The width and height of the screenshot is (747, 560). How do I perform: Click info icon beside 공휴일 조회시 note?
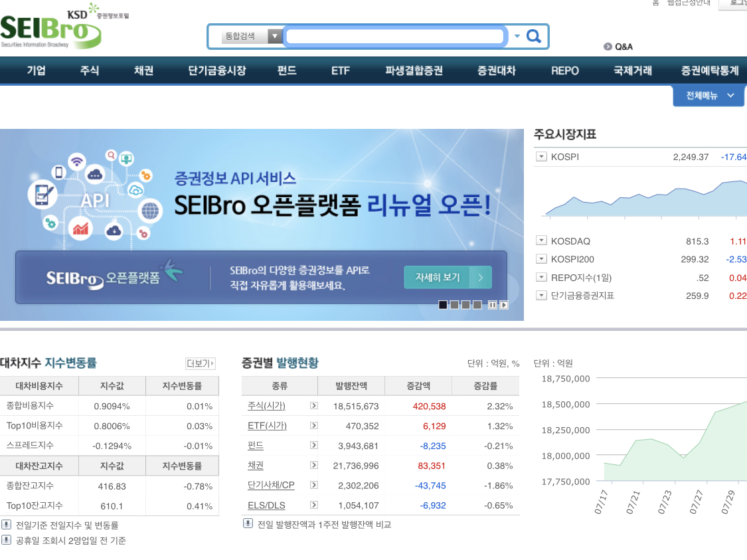click(x=6, y=540)
